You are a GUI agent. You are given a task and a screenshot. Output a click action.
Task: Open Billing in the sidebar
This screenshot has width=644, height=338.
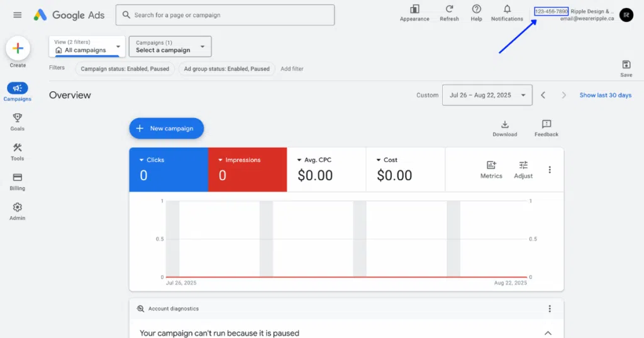pyautogui.click(x=17, y=181)
